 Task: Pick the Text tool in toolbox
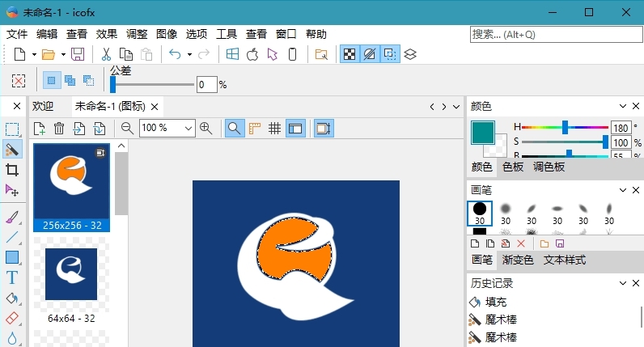pos(12,277)
